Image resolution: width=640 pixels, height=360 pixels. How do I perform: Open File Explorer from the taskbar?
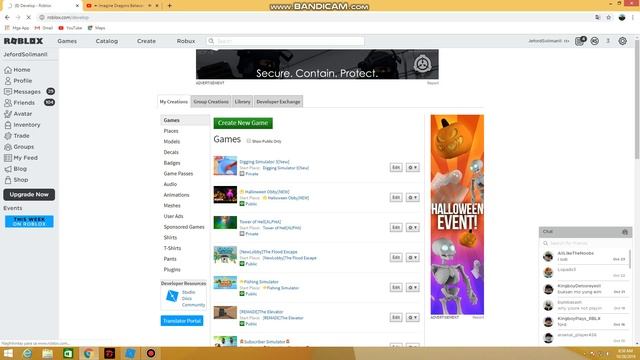click(48, 353)
